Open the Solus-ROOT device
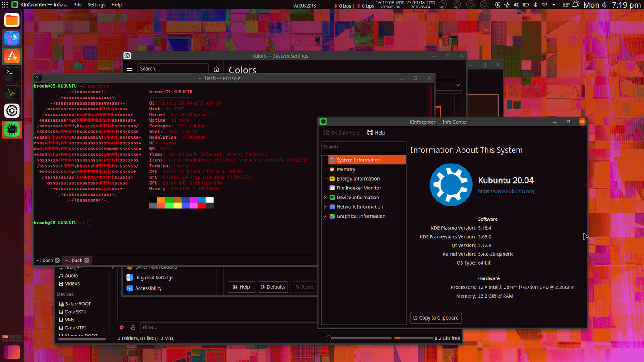This screenshot has height=362, width=644. click(x=75, y=304)
